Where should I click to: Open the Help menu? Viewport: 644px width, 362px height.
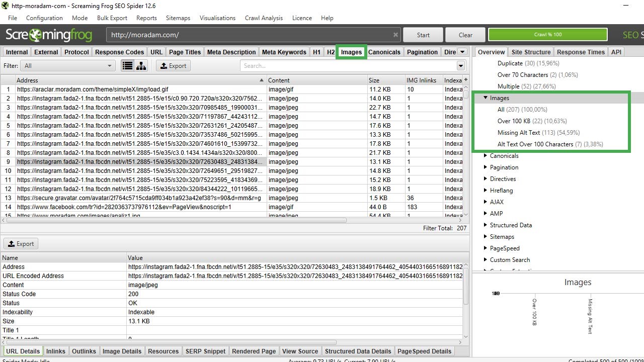[x=327, y=18]
